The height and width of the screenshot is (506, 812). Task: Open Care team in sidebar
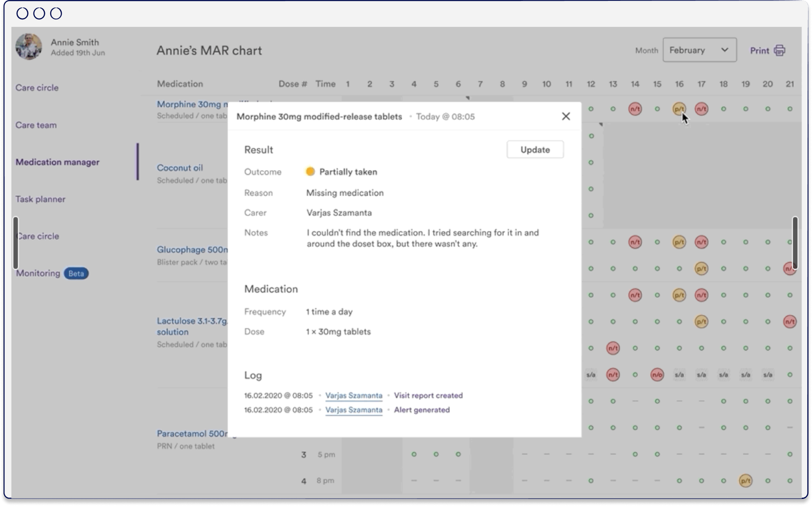36,125
